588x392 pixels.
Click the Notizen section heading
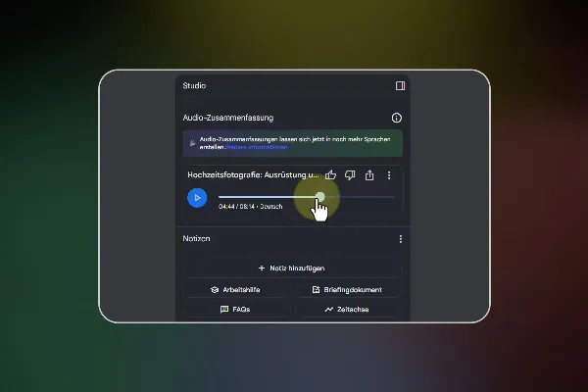point(197,238)
